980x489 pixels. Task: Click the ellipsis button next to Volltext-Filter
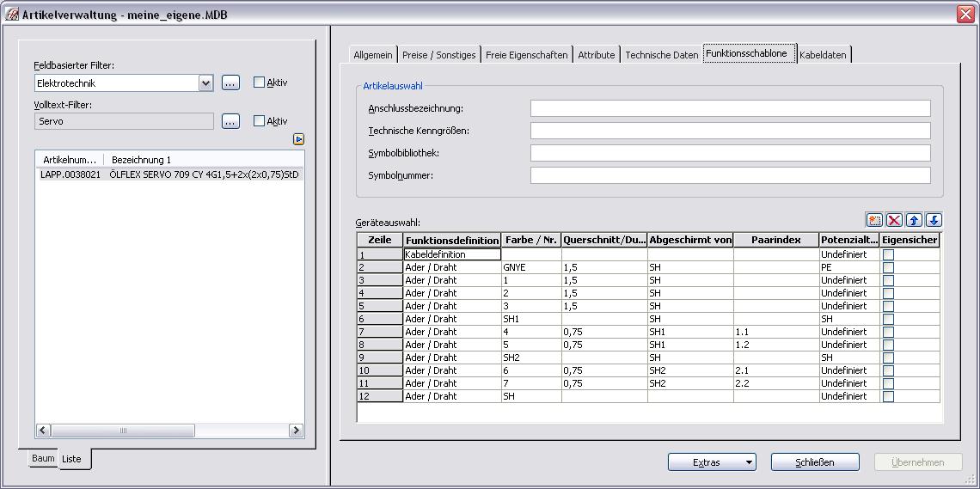click(230, 122)
